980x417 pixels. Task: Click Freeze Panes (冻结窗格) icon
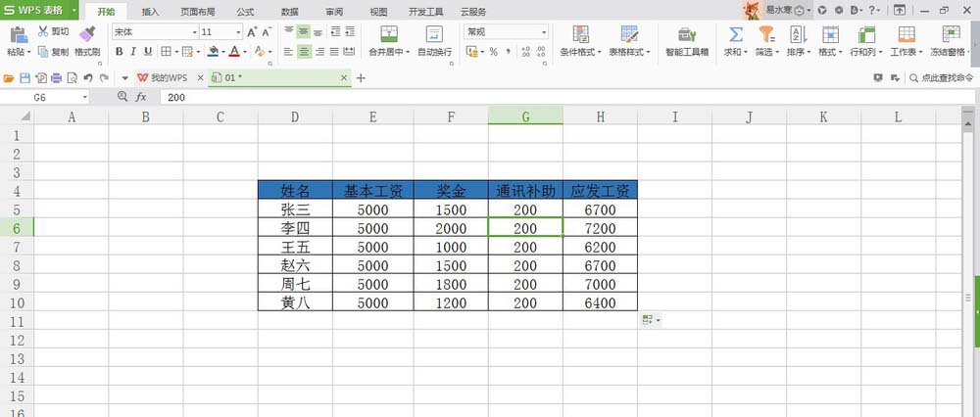click(x=952, y=34)
